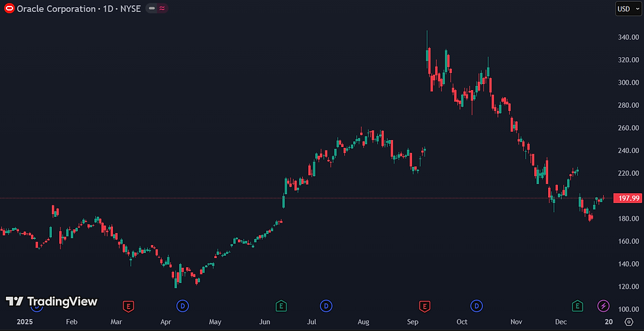
Task: Click the blue dividend marker in October
Action: click(x=476, y=306)
